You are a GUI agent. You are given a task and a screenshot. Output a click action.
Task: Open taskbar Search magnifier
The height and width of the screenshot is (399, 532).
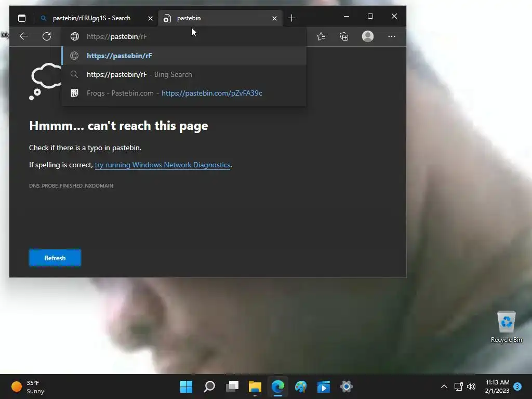pos(209,387)
